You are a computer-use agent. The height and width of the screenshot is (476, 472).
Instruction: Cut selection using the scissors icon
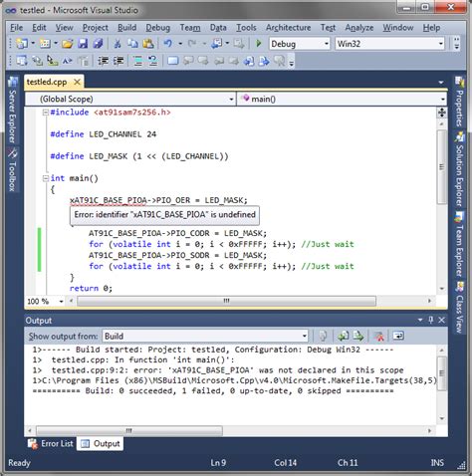(x=118, y=44)
